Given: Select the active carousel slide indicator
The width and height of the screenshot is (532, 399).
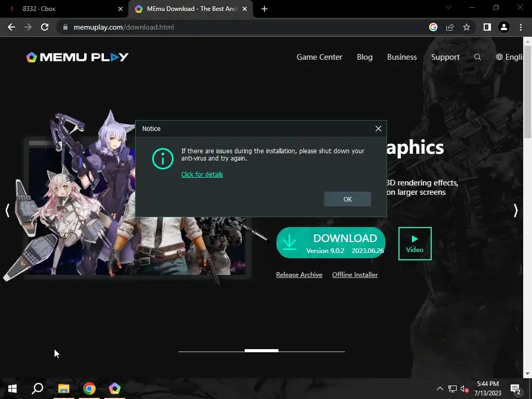Looking at the screenshot, I should 261,351.
